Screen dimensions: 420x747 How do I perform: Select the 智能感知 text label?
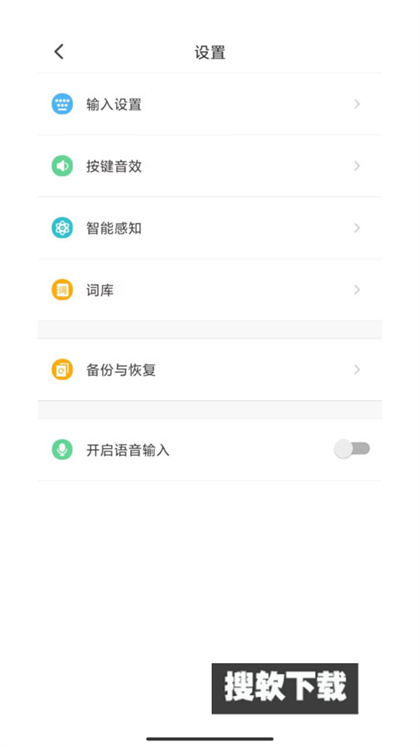[114, 228]
